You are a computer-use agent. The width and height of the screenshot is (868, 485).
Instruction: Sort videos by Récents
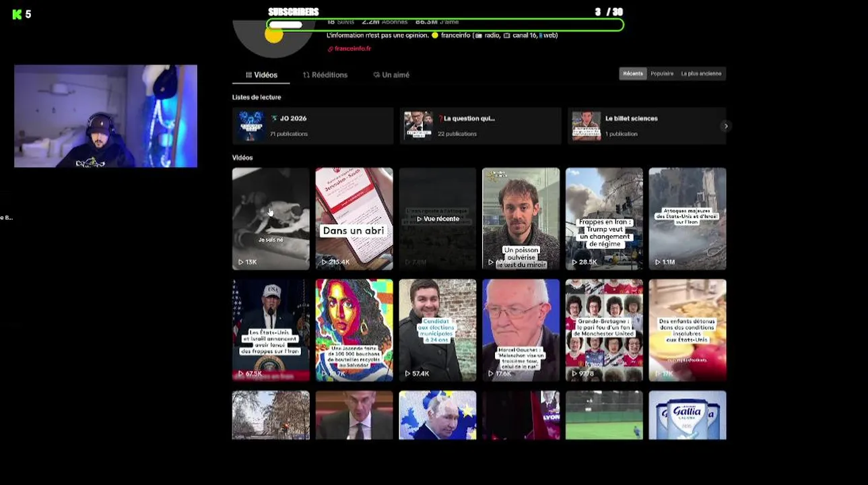point(633,73)
